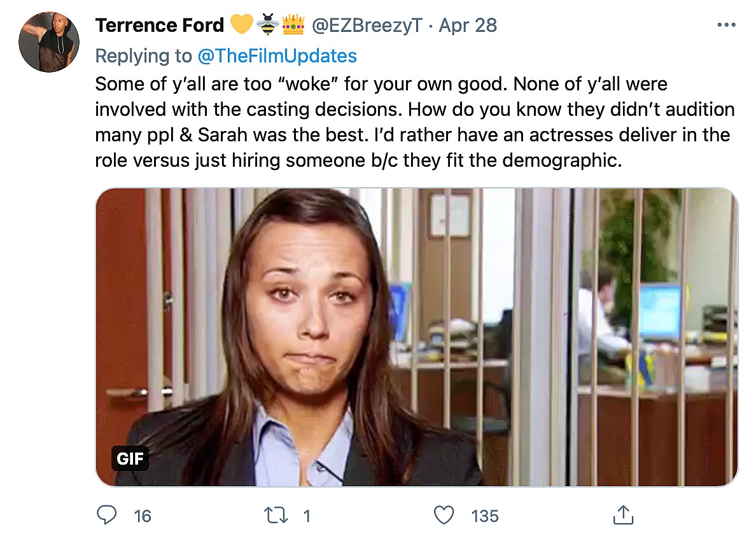Viewport: 756px width, 541px height.
Task: Reply to Terrence Ford's tweet
Action: 107,515
